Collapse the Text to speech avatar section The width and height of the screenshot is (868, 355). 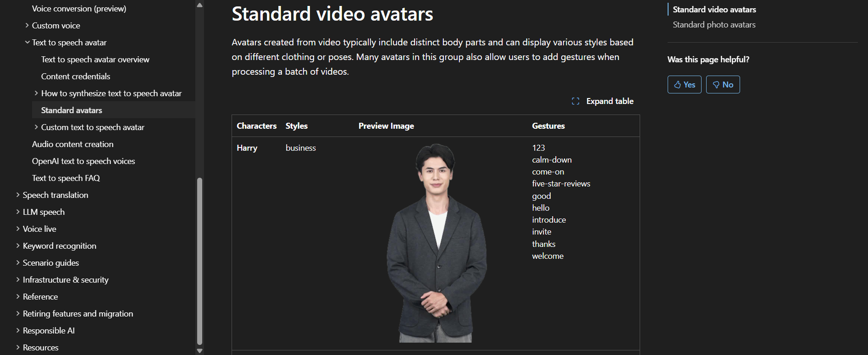coord(27,43)
